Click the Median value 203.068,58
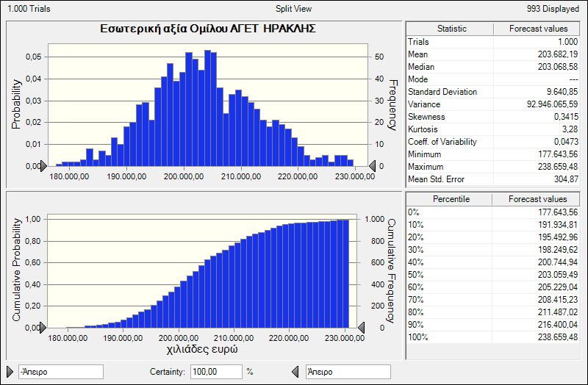This screenshot has height=385, width=588. coord(558,67)
